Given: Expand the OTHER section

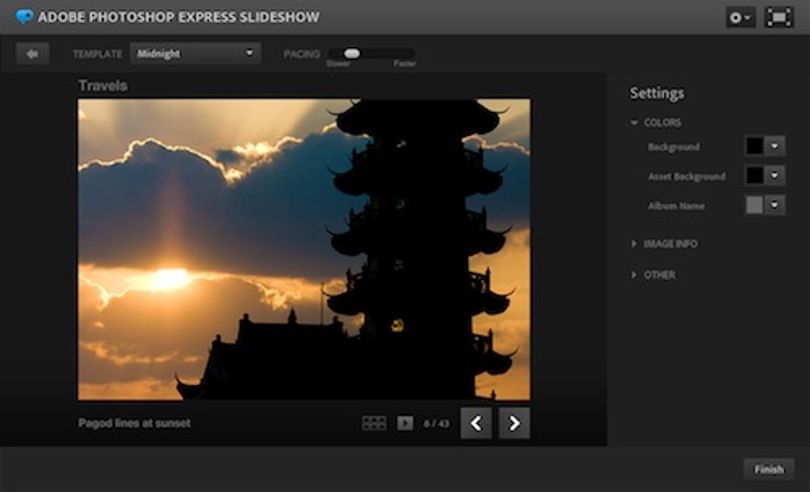Looking at the screenshot, I should click(653, 275).
